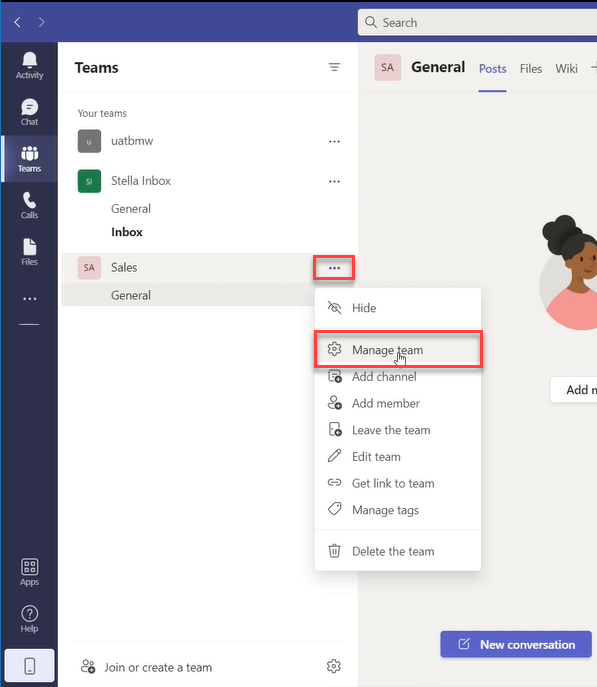
Task: Open Manage tags from menu
Action: pyautogui.click(x=398, y=510)
